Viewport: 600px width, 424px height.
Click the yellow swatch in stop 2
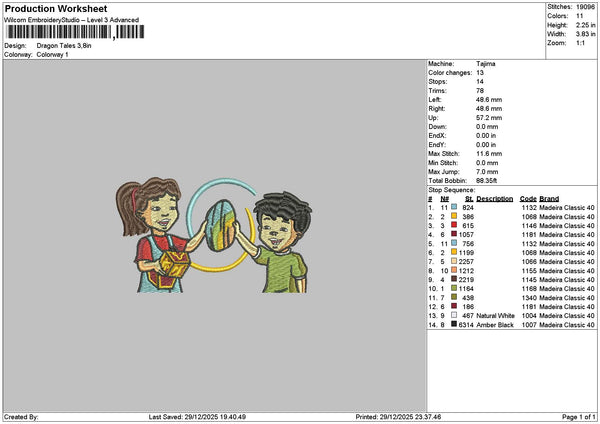[454, 216]
